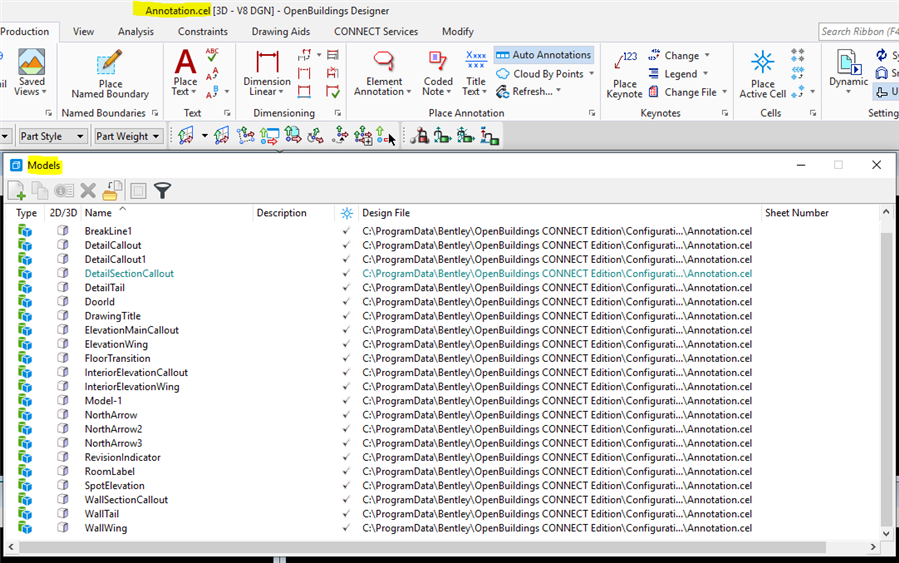Viewport: 899px width, 563px height.
Task: Click the Element Annotation bubble icon
Action: [x=384, y=61]
